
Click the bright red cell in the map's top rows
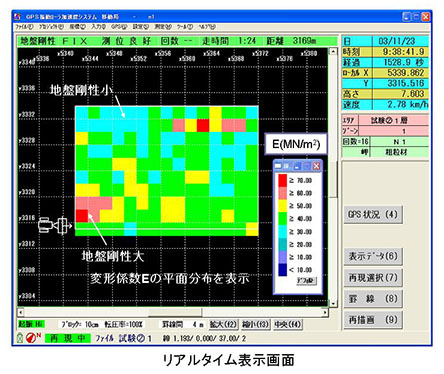tap(203, 125)
